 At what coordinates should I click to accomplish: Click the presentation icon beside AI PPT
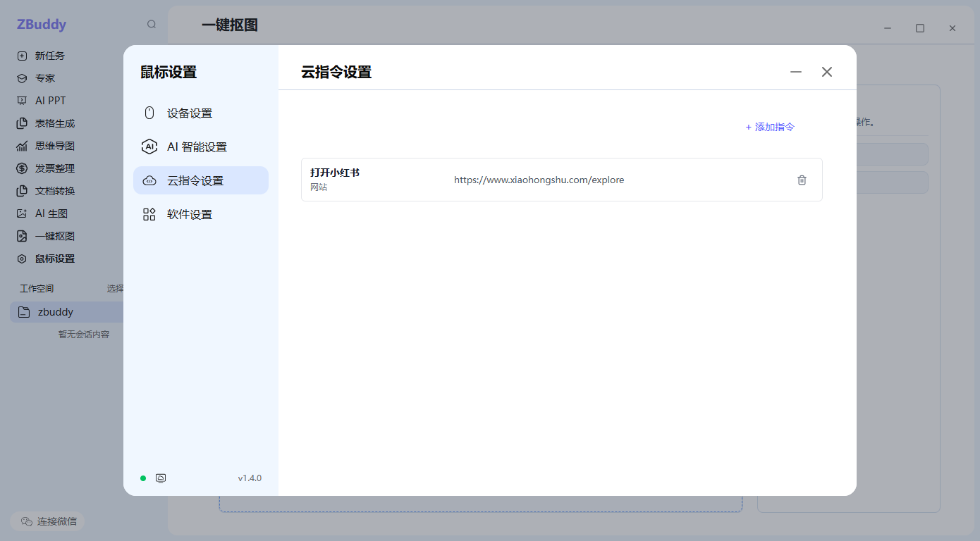click(22, 101)
